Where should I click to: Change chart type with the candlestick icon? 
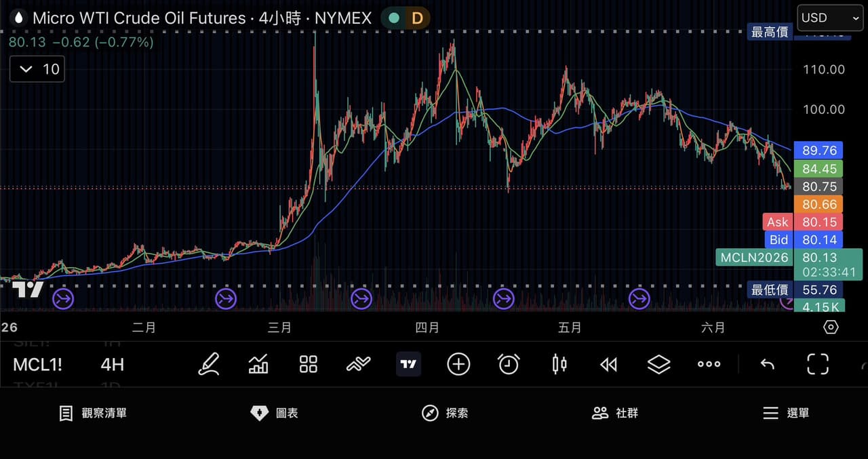pyautogui.click(x=559, y=364)
